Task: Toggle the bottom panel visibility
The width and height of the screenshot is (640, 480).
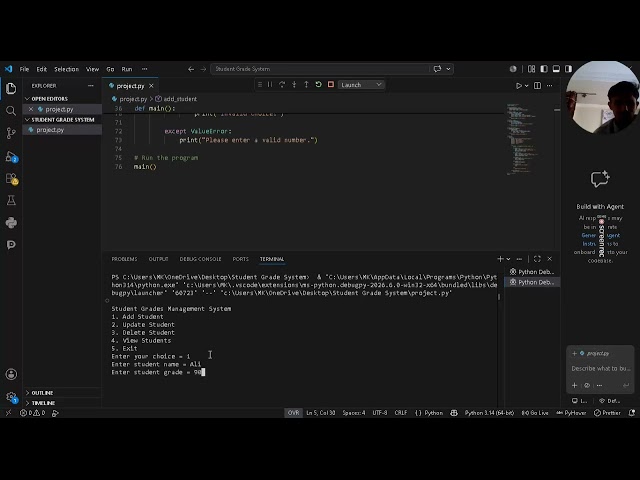Action: (x=556, y=69)
